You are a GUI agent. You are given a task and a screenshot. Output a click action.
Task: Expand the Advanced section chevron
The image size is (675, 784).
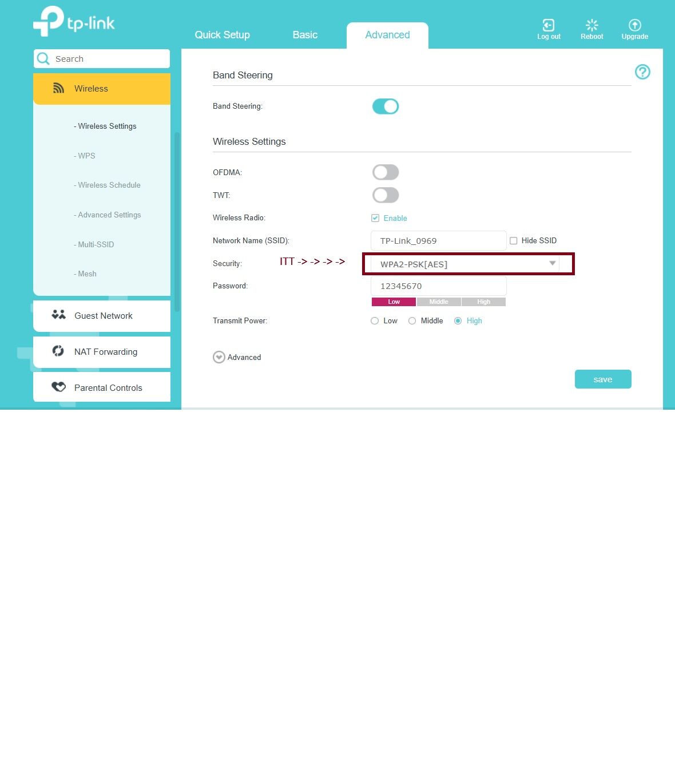coord(219,357)
